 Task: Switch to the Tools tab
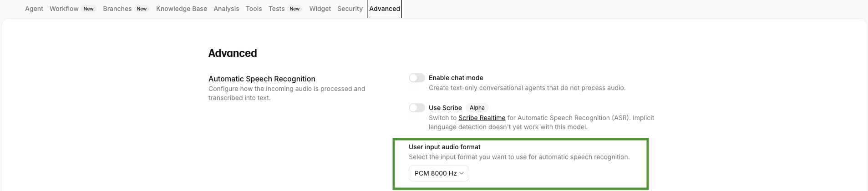point(254,9)
